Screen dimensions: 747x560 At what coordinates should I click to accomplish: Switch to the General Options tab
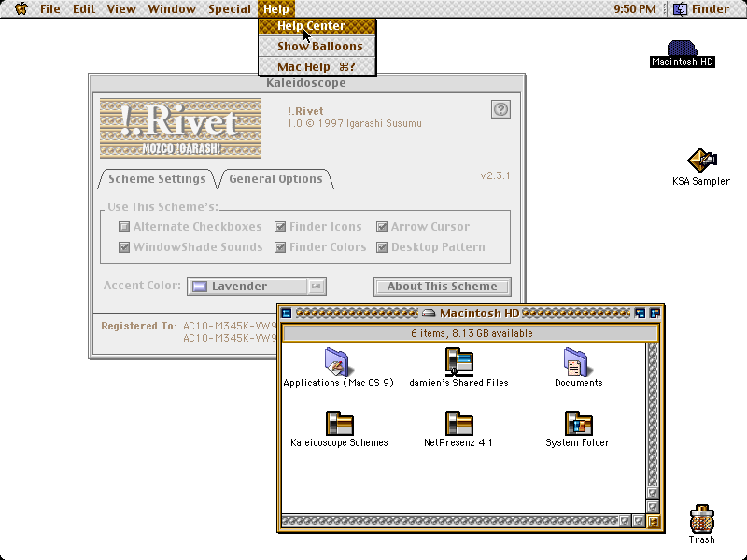[275, 179]
